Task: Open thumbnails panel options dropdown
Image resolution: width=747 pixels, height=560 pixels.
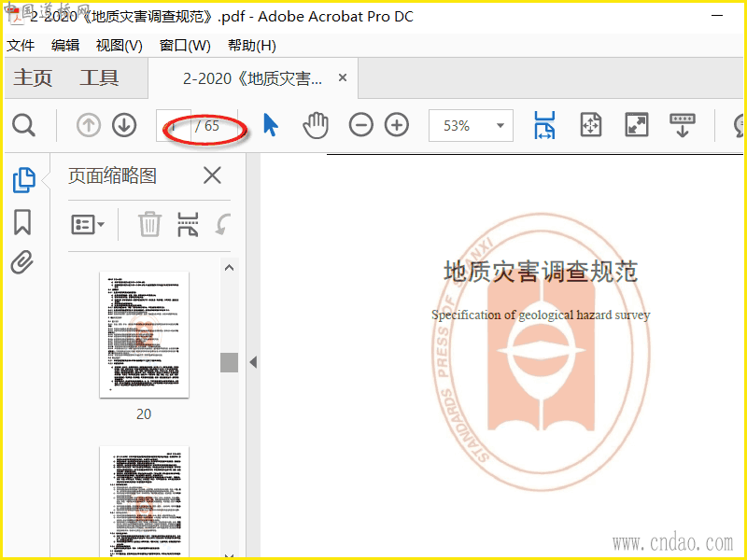Action: (x=88, y=224)
